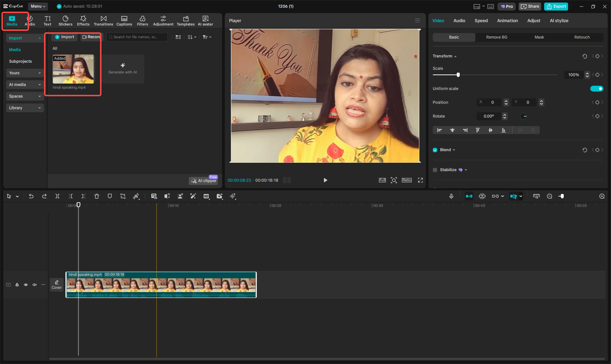Try the AI clipper feature

[x=203, y=180]
